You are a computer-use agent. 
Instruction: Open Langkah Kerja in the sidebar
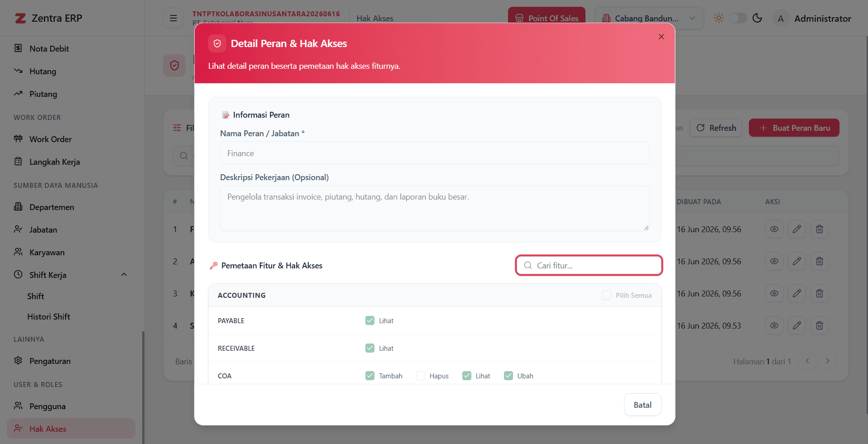click(x=71, y=162)
